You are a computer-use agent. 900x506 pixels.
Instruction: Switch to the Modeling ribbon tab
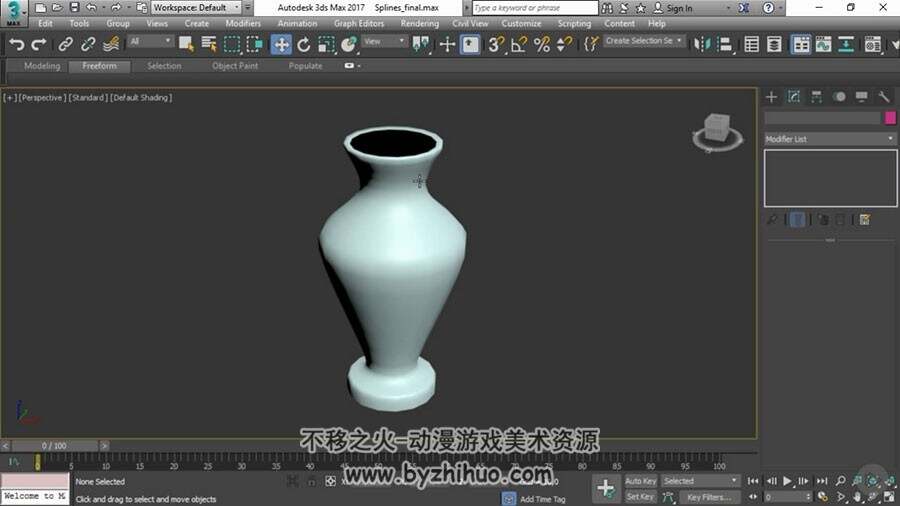click(x=42, y=66)
